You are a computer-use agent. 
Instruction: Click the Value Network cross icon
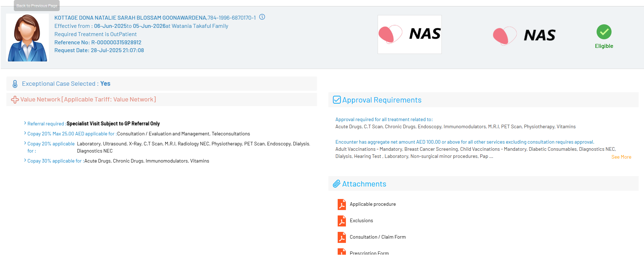click(15, 100)
